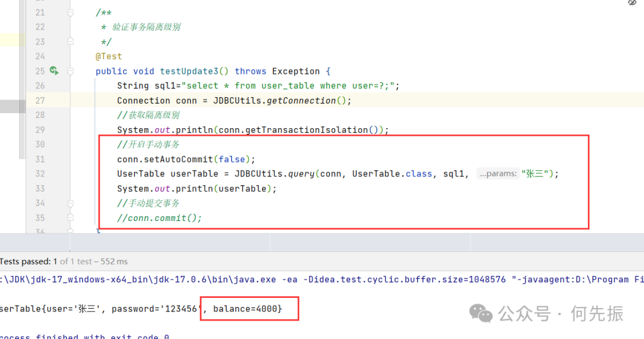Click 'throws' keyword in method signature
The width and height of the screenshot is (644, 339).
click(x=250, y=71)
